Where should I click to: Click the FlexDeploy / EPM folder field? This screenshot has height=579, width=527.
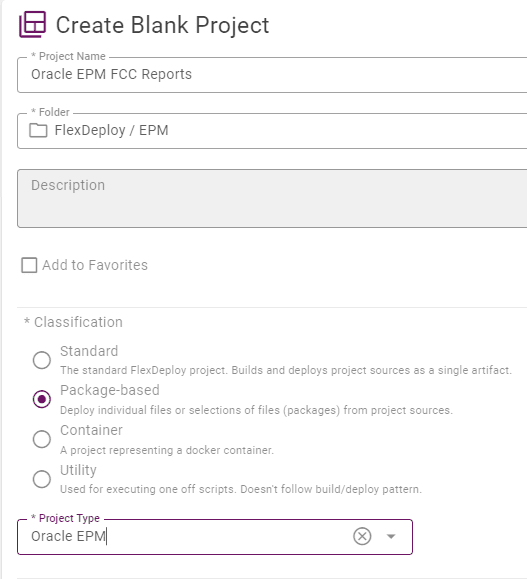272,131
